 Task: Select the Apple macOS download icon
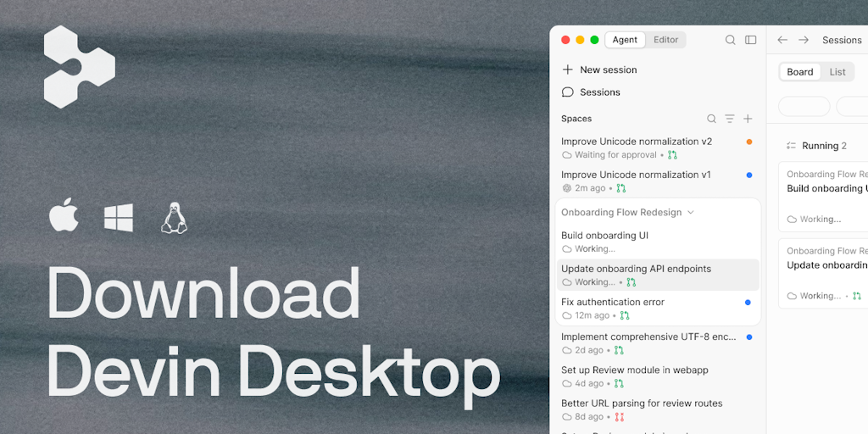[64, 215]
